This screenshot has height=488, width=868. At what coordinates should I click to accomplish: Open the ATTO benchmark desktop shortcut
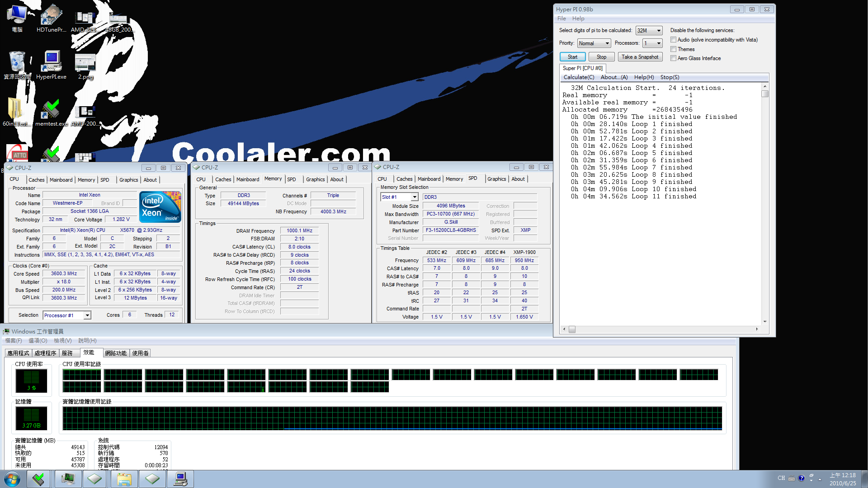[x=17, y=153]
